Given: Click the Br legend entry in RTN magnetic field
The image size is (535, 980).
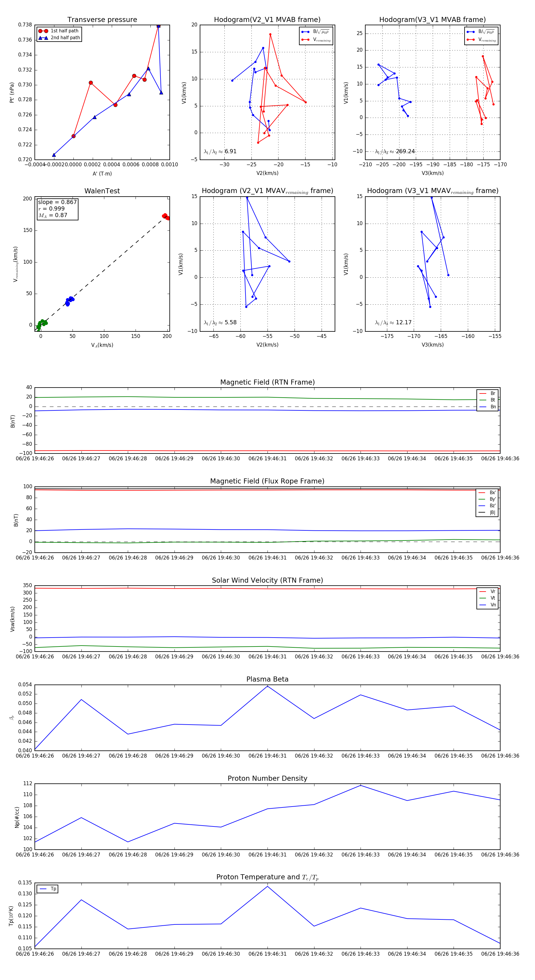Looking at the screenshot, I should (x=488, y=393).
